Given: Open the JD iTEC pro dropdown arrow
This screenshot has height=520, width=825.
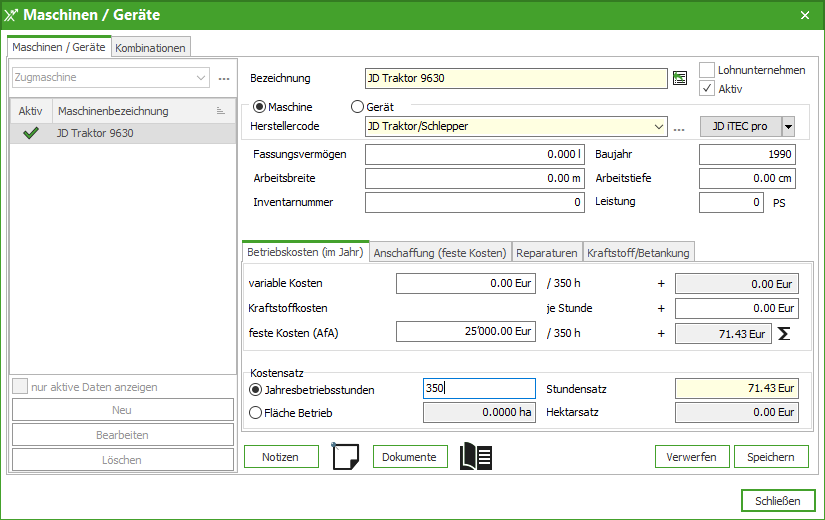Looking at the screenshot, I should [788, 127].
